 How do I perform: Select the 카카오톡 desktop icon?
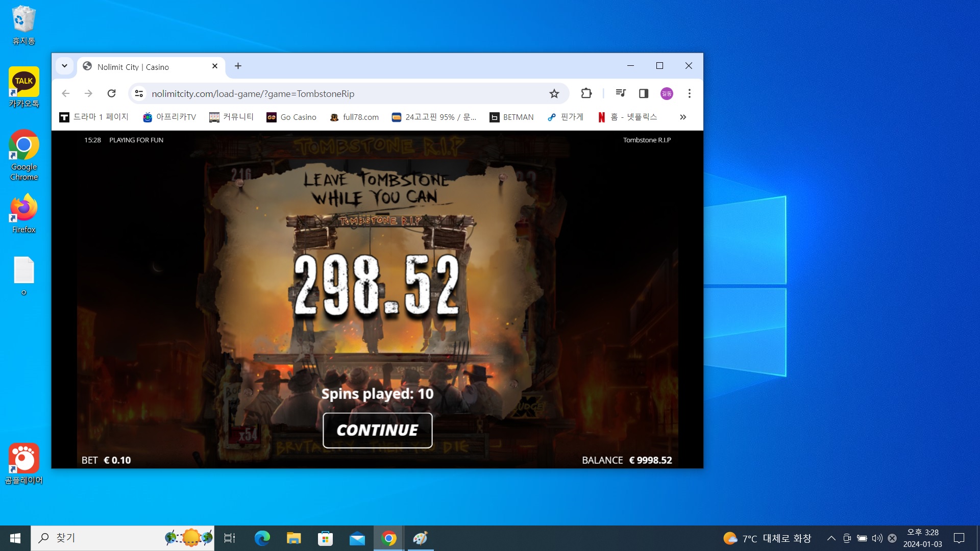(x=23, y=87)
